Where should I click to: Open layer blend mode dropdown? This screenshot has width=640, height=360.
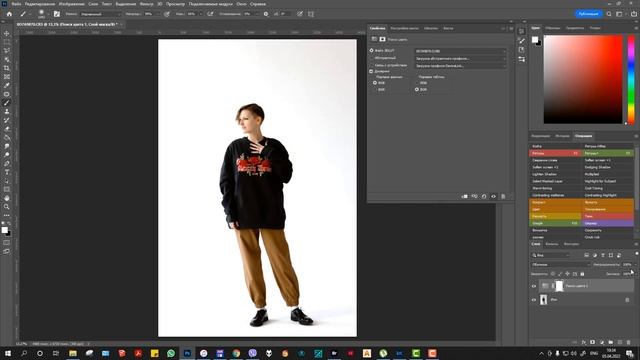click(x=561, y=264)
